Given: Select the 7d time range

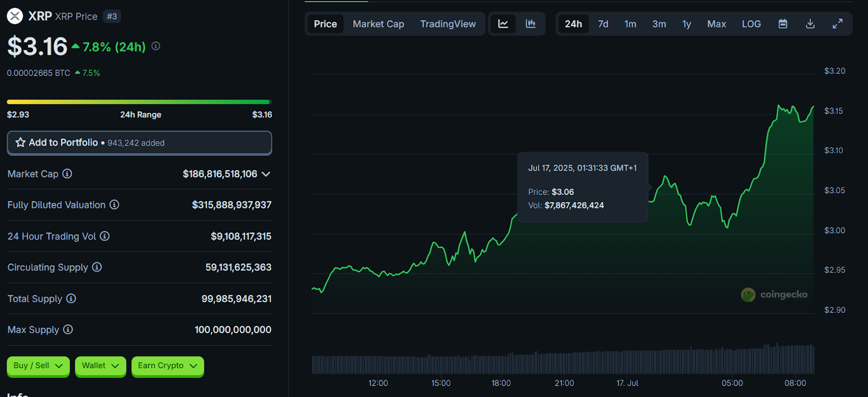Looking at the screenshot, I should click(x=603, y=24).
